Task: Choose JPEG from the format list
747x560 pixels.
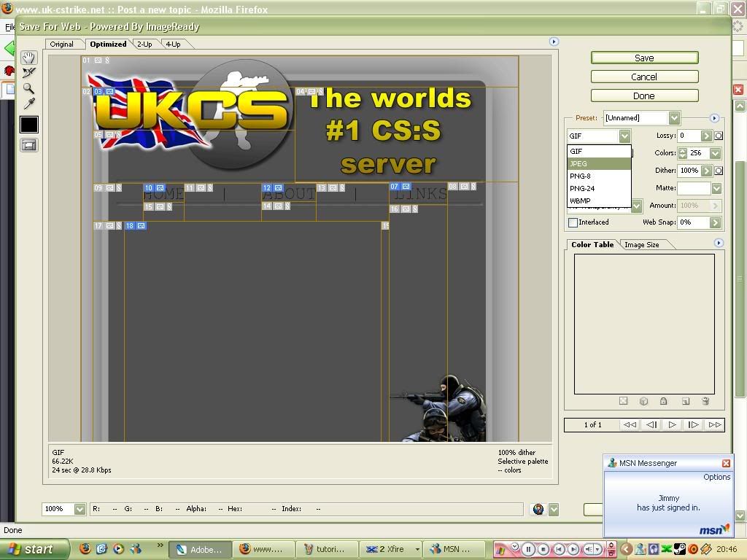Action: [598, 164]
